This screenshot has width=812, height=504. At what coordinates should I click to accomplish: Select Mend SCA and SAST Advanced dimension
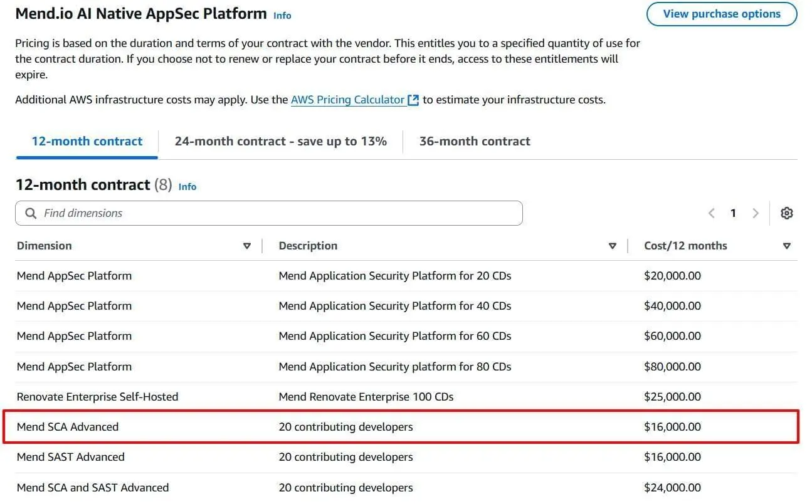pos(93,488)
